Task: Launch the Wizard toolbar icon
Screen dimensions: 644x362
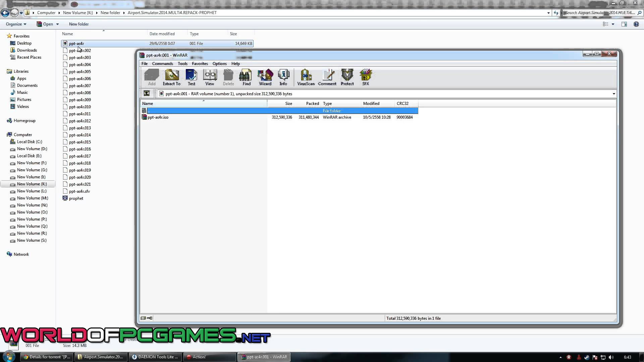Action: coord(265,77)
